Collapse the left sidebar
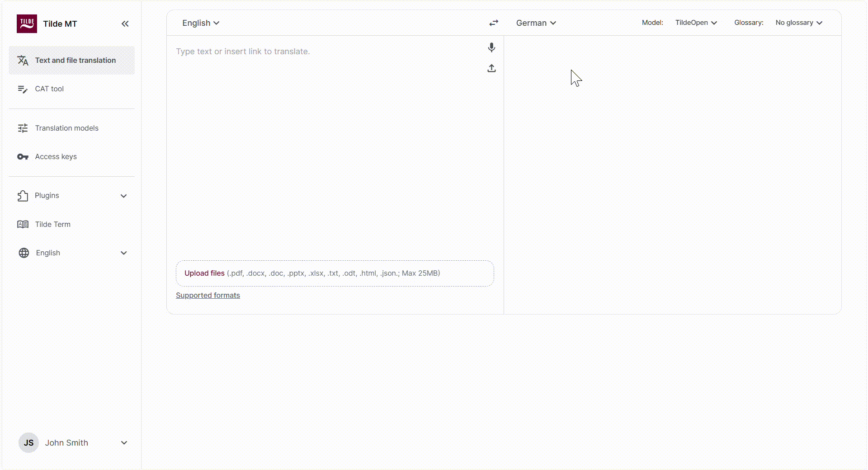This screenshot has width=868, height=470. click(125, 23)
